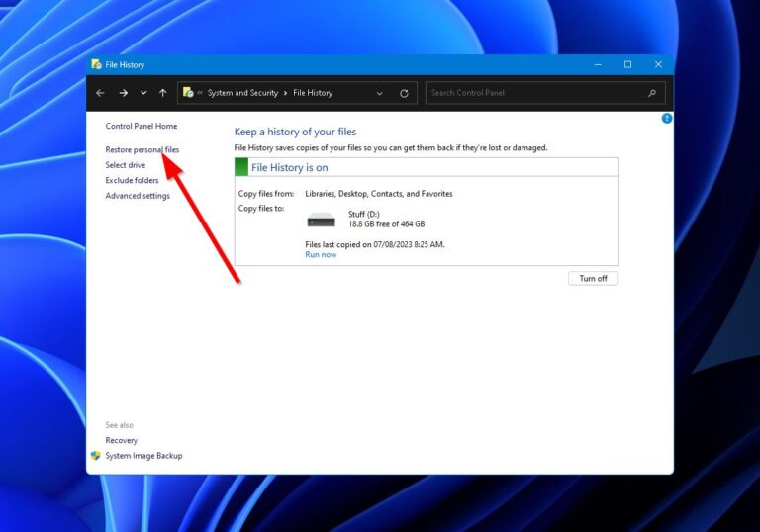Click the File History title bar icon
760x532 pixels.
[x=96, y=64]
